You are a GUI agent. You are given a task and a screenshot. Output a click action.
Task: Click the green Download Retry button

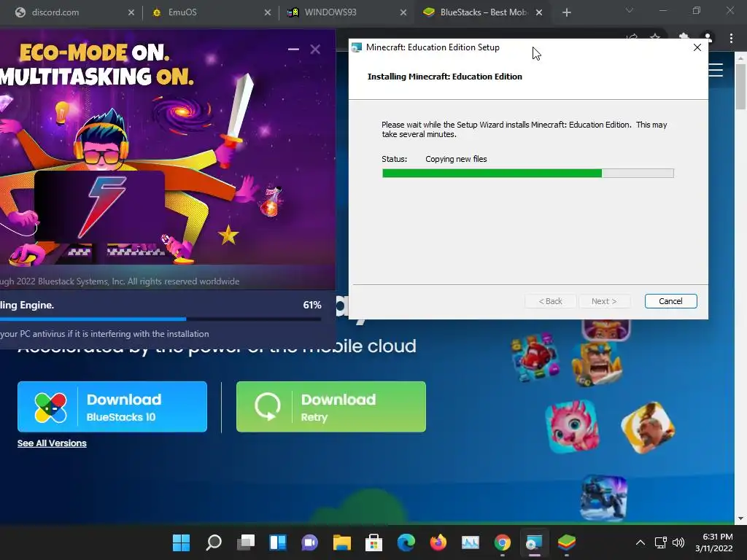click(x=331, y=407)
